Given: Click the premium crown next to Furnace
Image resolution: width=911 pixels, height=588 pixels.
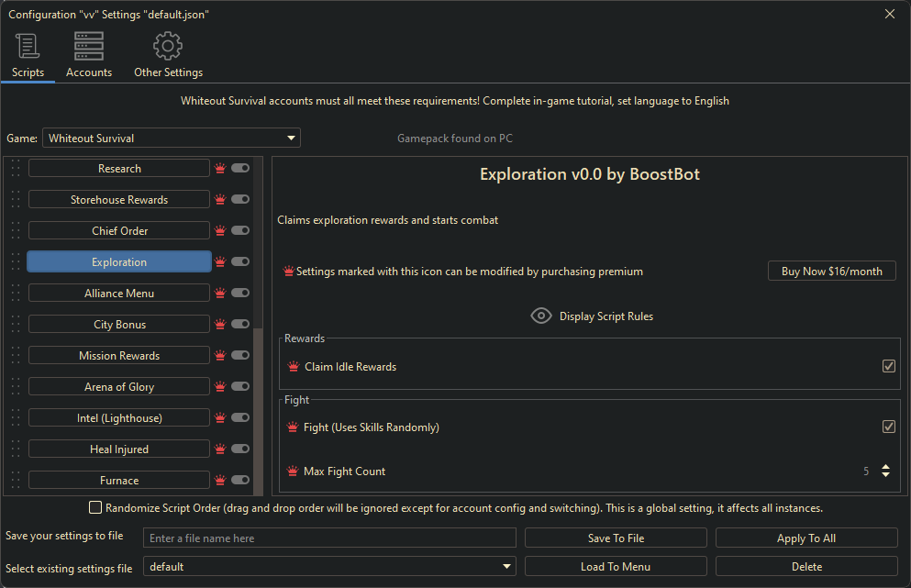Looking at the screenshot, I should (x=220, y=480).
